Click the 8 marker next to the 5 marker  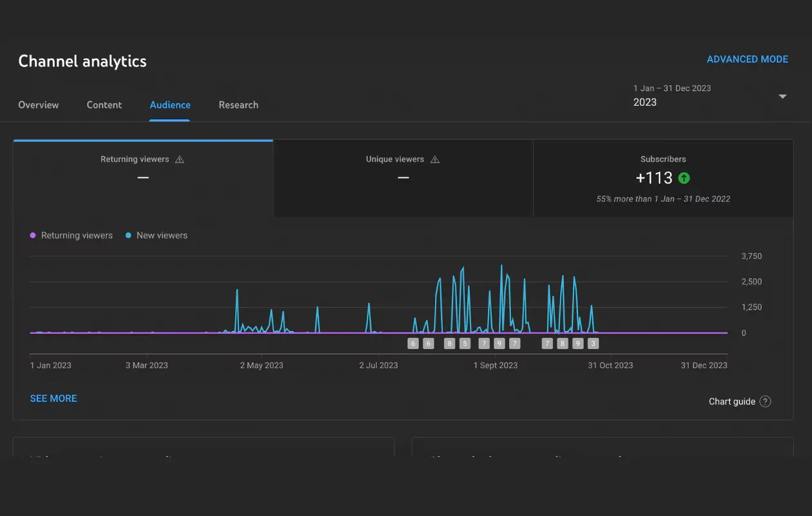[x=450, y=343]
